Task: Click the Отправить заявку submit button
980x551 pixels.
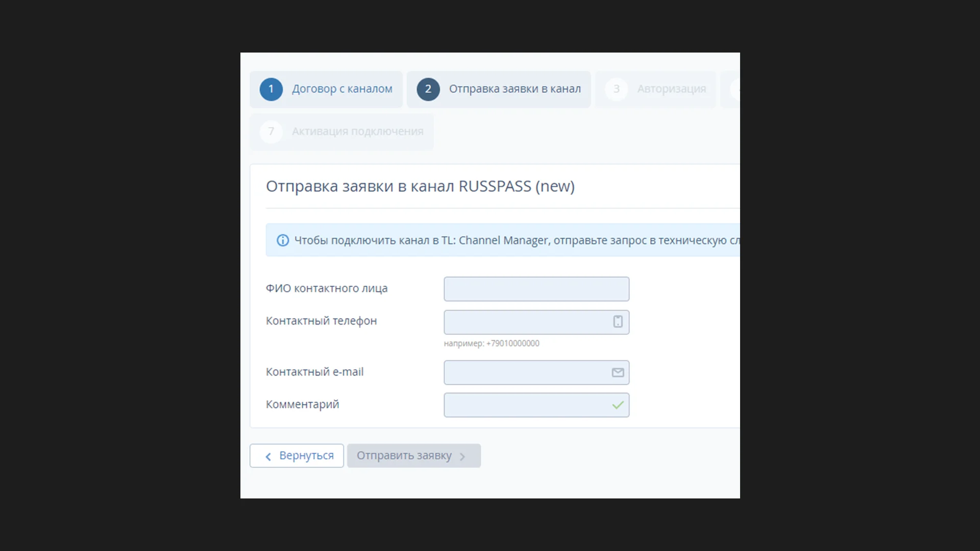Action: pos(413,456)
